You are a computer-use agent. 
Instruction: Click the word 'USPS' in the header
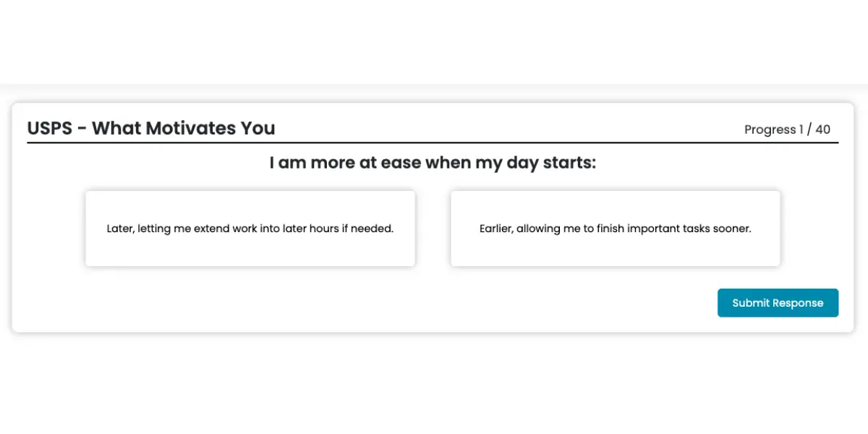(51, 128)
